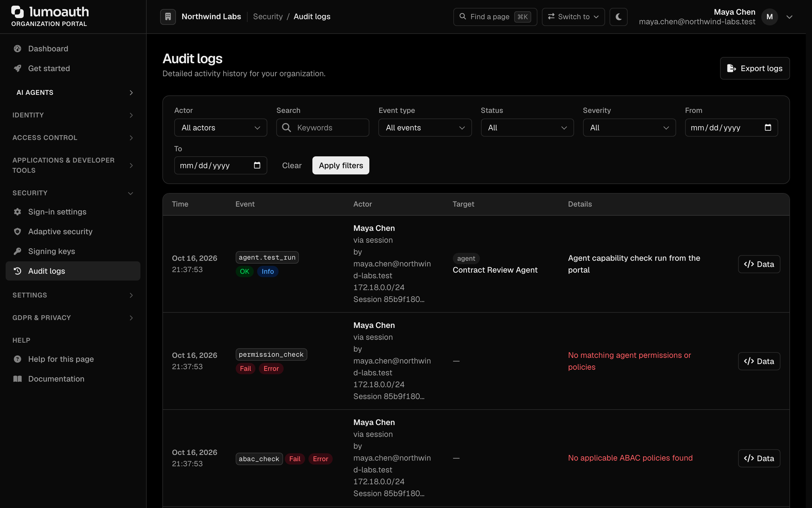Open Data for the permission_check event

pos(759,361)
